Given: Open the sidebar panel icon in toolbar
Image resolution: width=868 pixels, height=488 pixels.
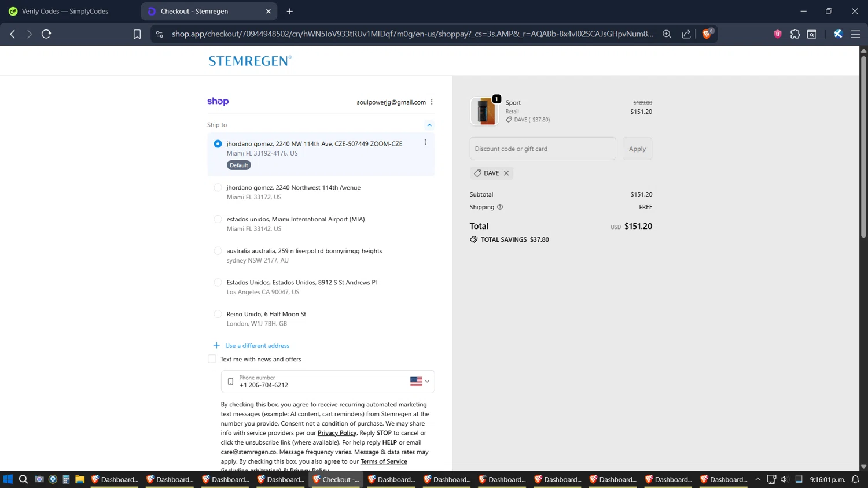Looking at the screenshot, I should [812, 34].
